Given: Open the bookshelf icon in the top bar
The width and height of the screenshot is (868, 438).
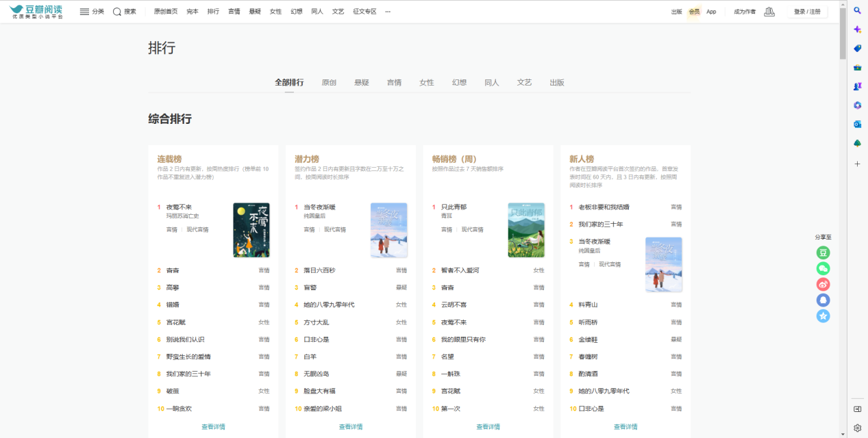Looking at the screenshot, I should pyautogui.click(x=769, y=12).
